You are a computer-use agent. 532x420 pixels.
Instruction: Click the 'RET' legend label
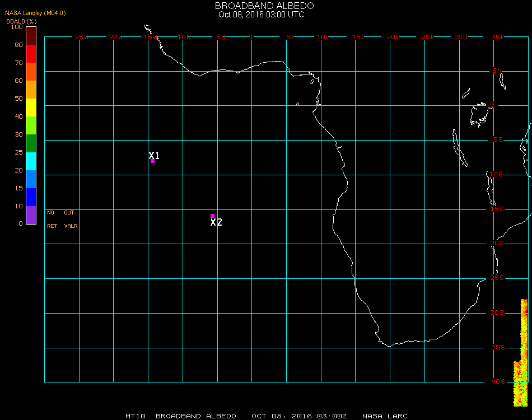[52, 226]
